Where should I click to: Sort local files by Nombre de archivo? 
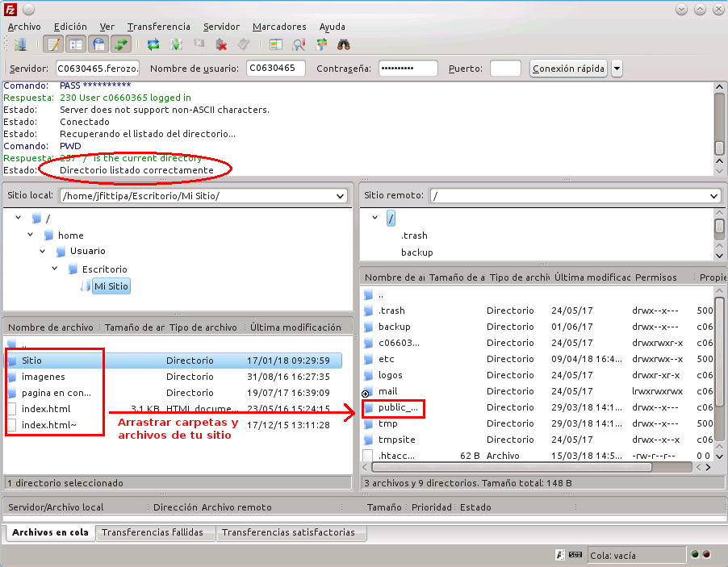coord(51,327)
